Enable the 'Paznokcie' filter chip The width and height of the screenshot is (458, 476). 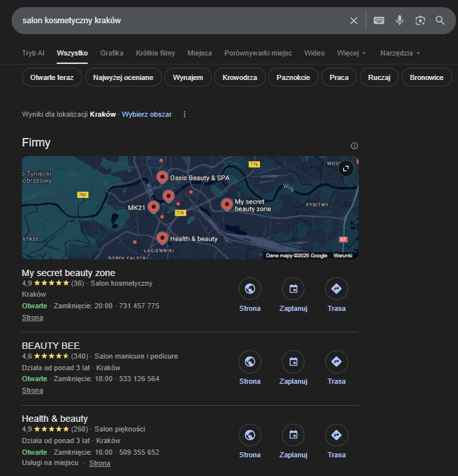coord(294,77)
